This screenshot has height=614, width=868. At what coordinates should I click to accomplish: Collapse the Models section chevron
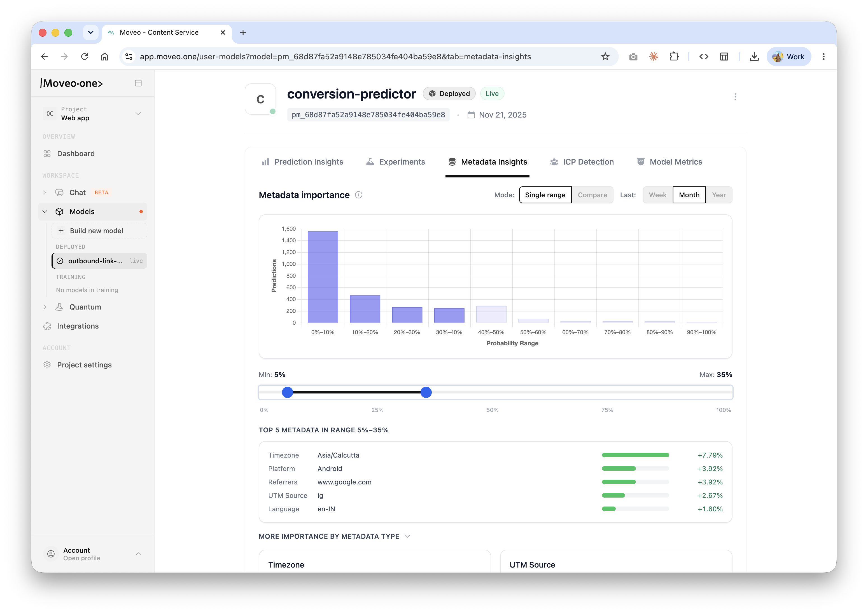tap(45, 211)
